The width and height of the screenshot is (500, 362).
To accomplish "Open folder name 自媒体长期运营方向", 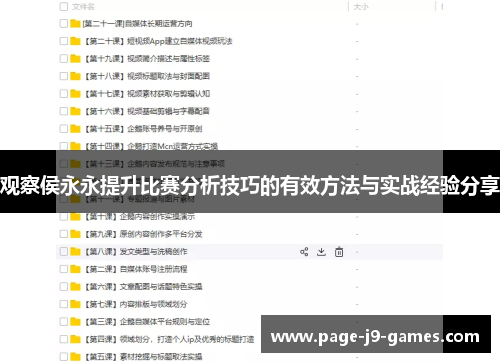I will (159, 23).
